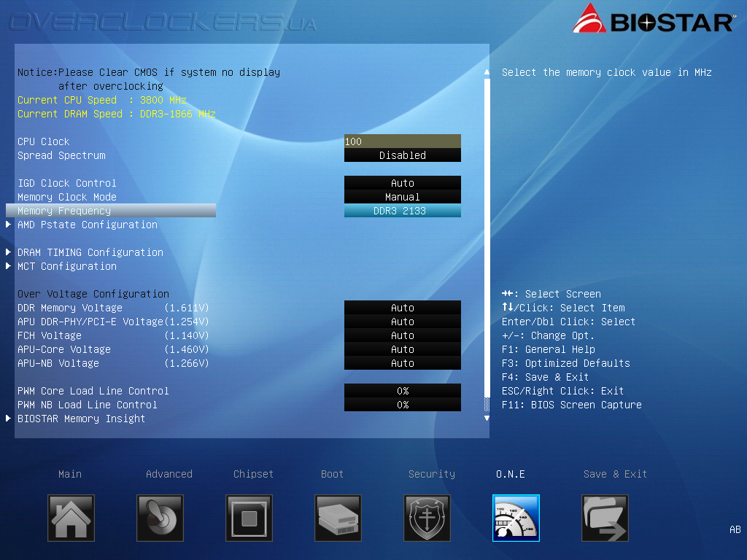Expand AMD Pstate Configuration arrow
Viewport: 747px width, 560px height.
coord(8,225)
